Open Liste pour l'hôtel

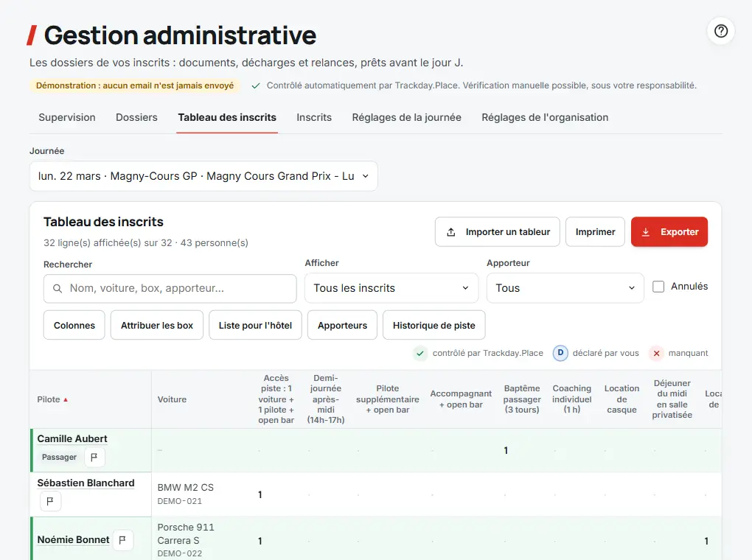[255, 326]
